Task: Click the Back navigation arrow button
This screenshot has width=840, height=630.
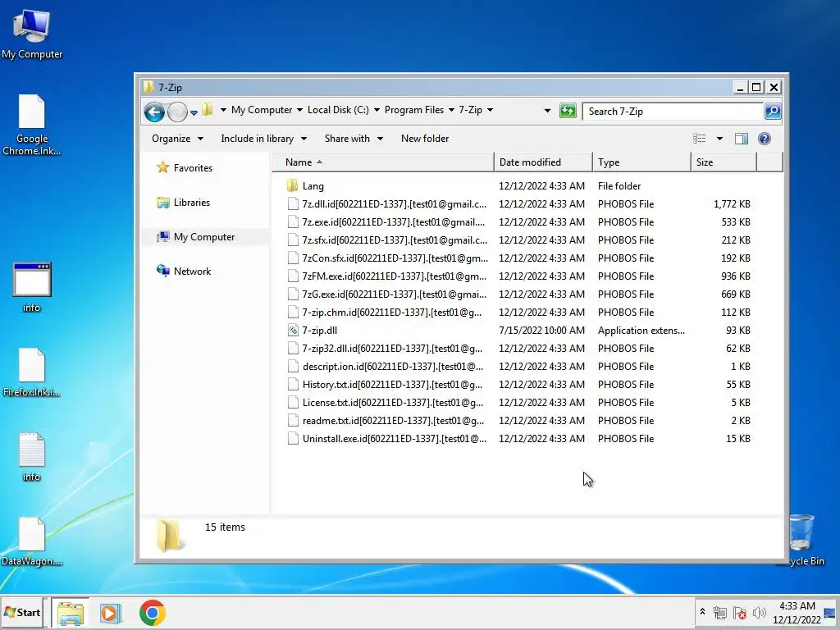Action: [154, 112]
